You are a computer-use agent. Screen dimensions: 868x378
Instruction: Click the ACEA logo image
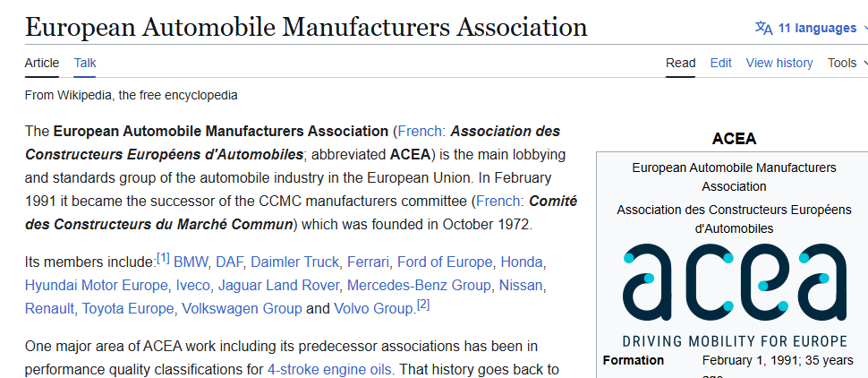coord(735,295)
